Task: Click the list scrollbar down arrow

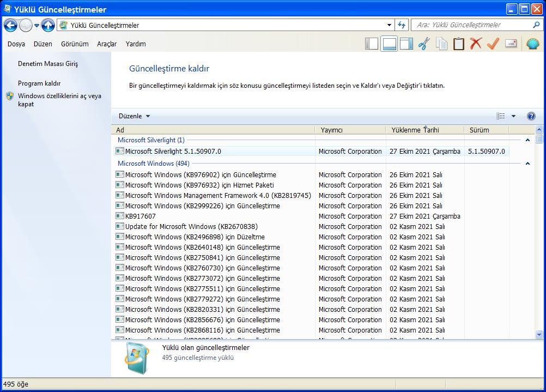Action: [539, 335]
